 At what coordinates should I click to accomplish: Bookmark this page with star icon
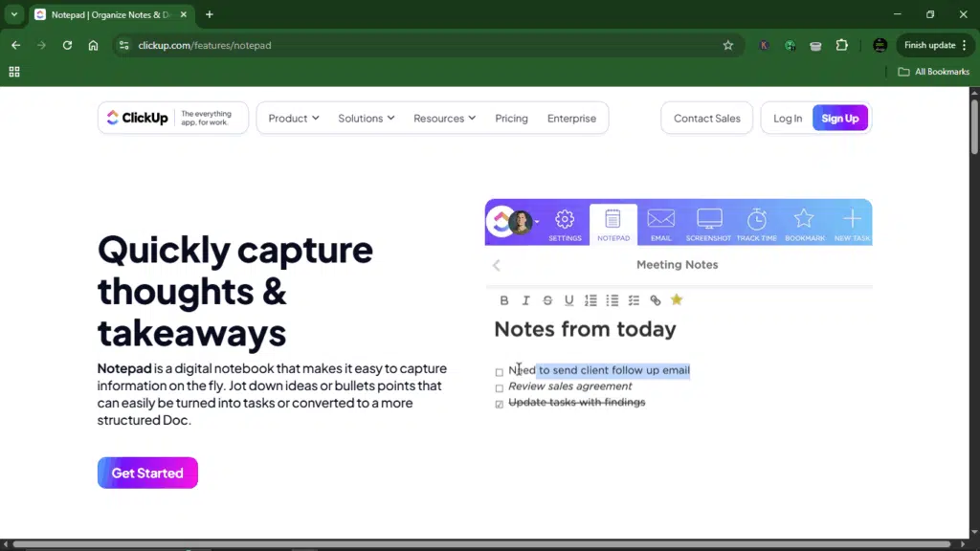point(728,45)
